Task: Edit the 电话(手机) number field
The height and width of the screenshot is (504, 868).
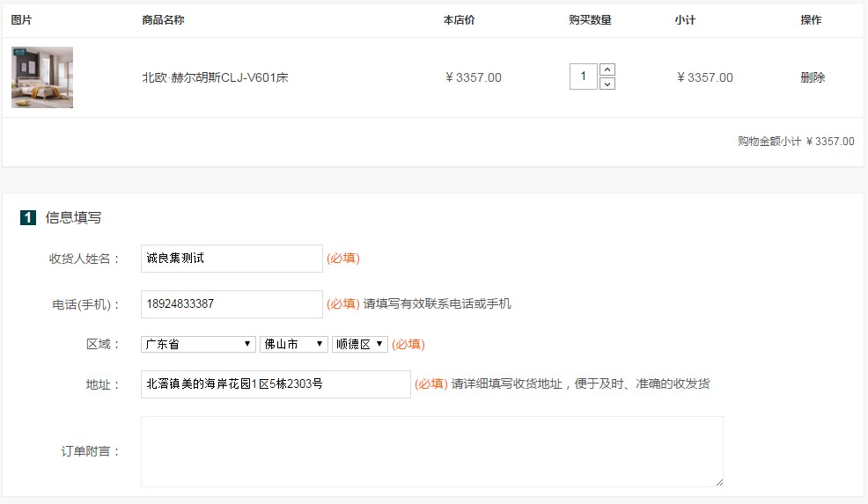Action: (232, 304)
